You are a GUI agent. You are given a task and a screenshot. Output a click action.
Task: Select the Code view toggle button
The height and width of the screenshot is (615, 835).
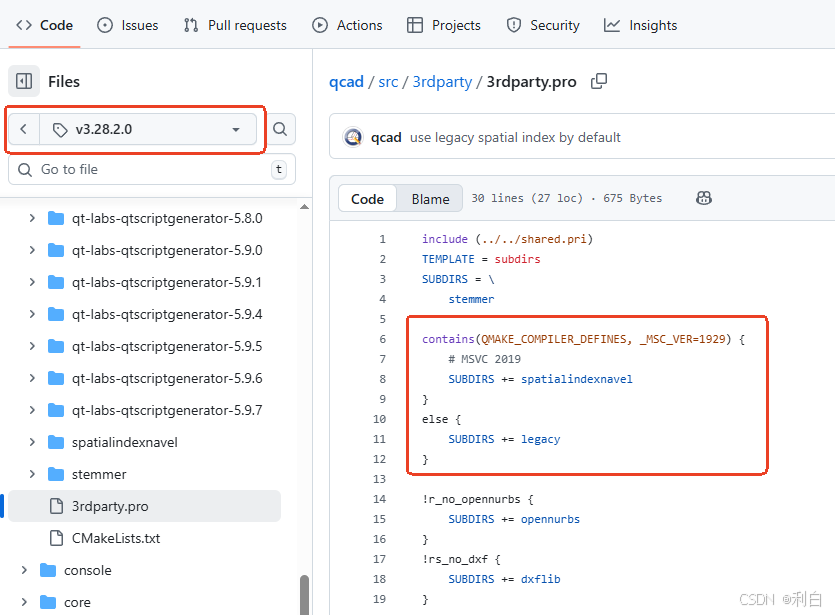[367, 199]
